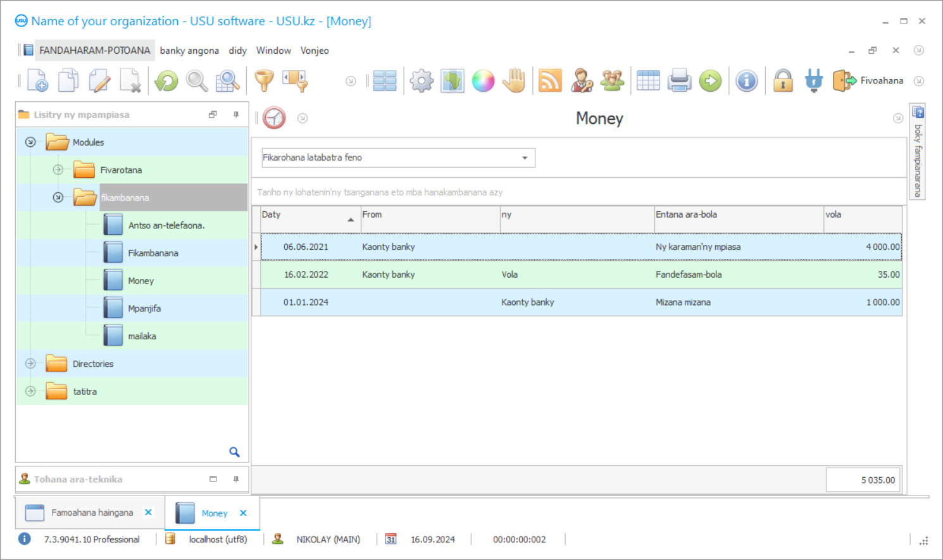Open the didy menu
Viewport: 943px width, 560px height.
[x=237, y=50]
